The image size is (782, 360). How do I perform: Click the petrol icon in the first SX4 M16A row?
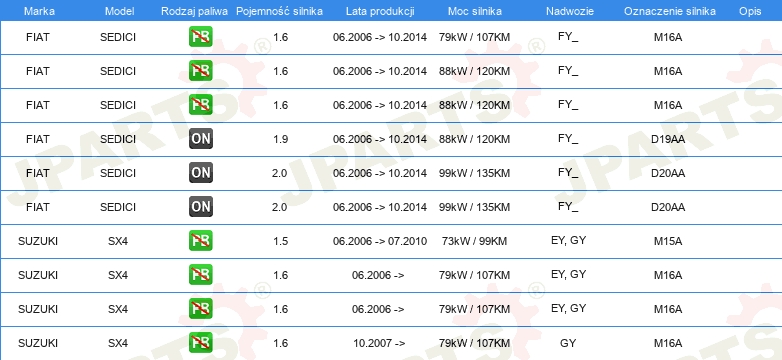pyautogui.click(x=200, y=275)
